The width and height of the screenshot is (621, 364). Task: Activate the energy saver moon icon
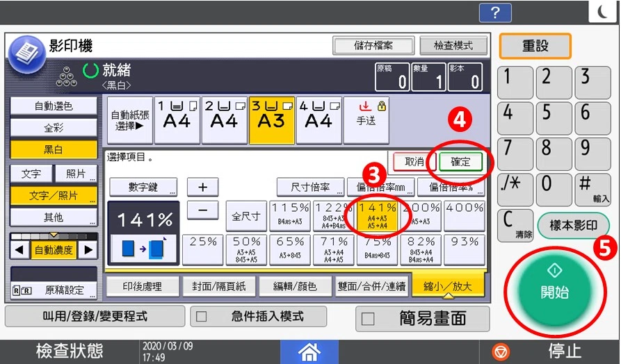pyautogui.click(x=602, y=12)
